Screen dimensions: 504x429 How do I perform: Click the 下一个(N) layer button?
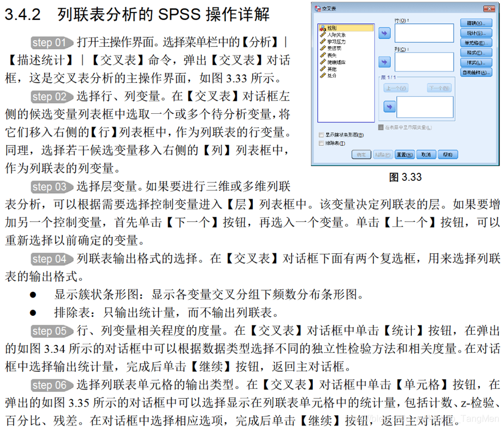click(439, 88)
